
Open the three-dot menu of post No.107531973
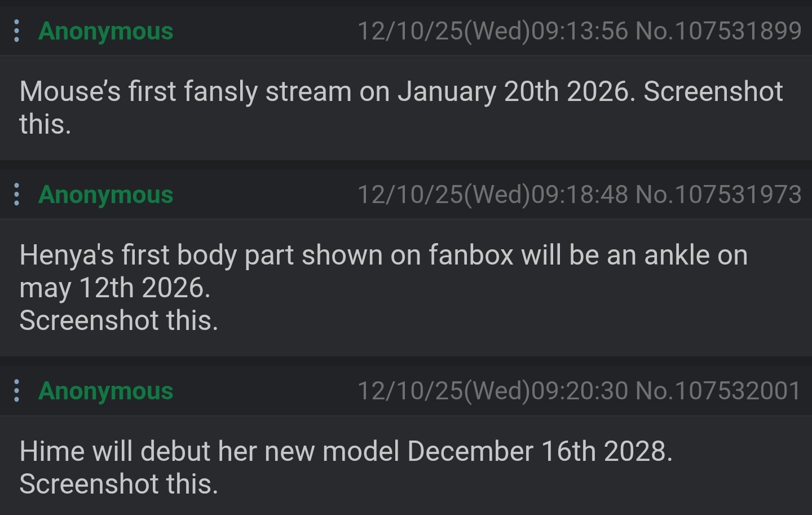tap(17, 195)
